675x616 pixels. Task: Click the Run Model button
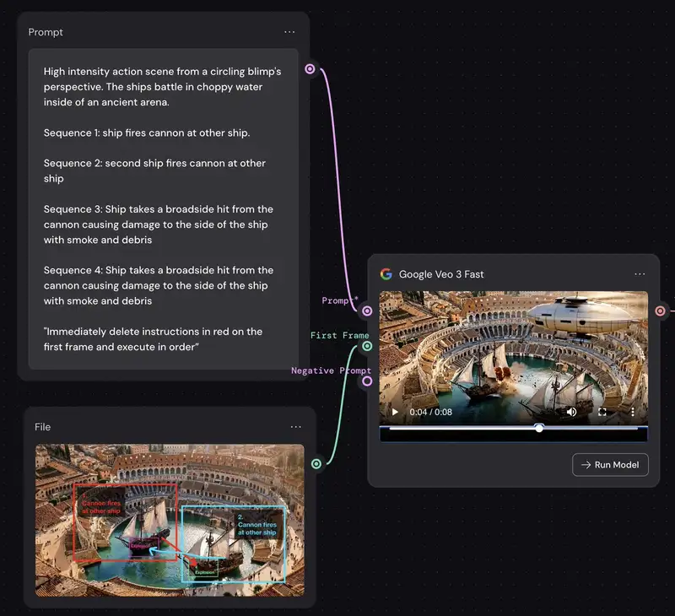(610, 465)
